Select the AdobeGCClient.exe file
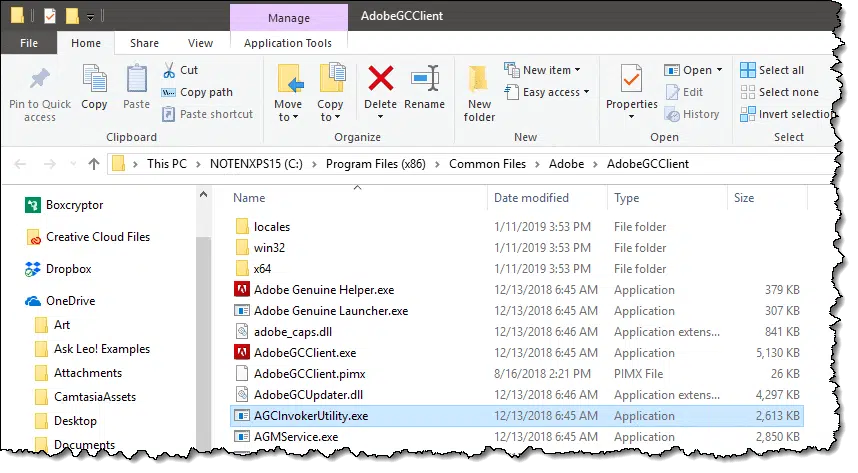 click(304, 353)
